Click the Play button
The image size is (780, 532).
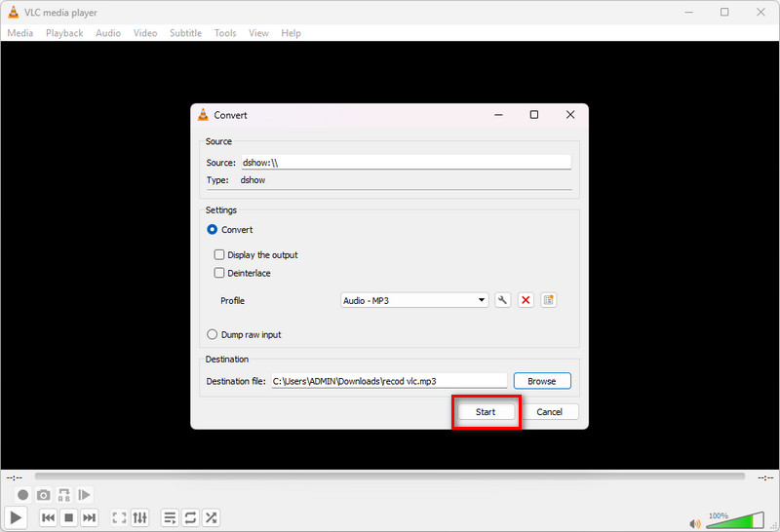point(16,517)
